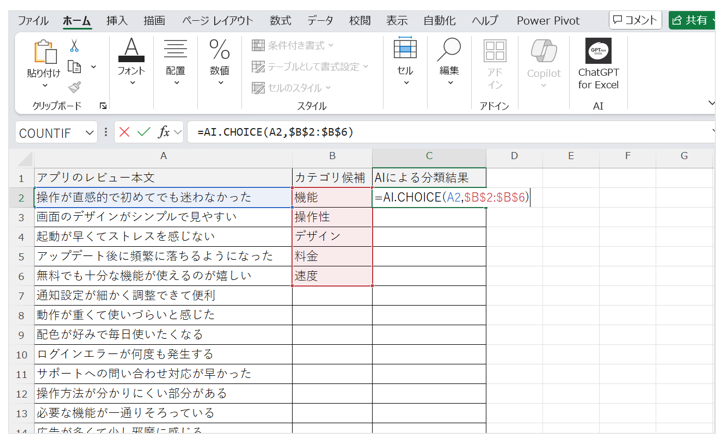The image size is (723, 445).
Task: Click cell C2 with AI.CHOICE formula
Action: 429,197
